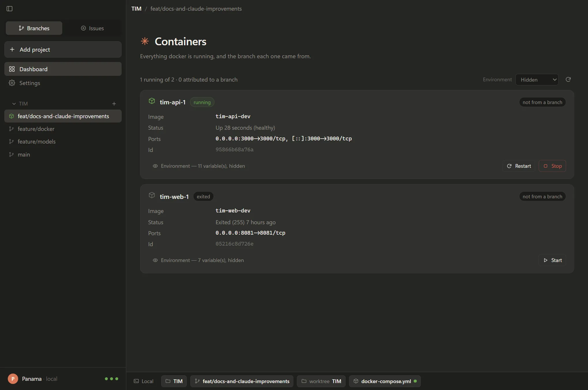Click the container ID 05216c8d726e

(x=235, y=244)
